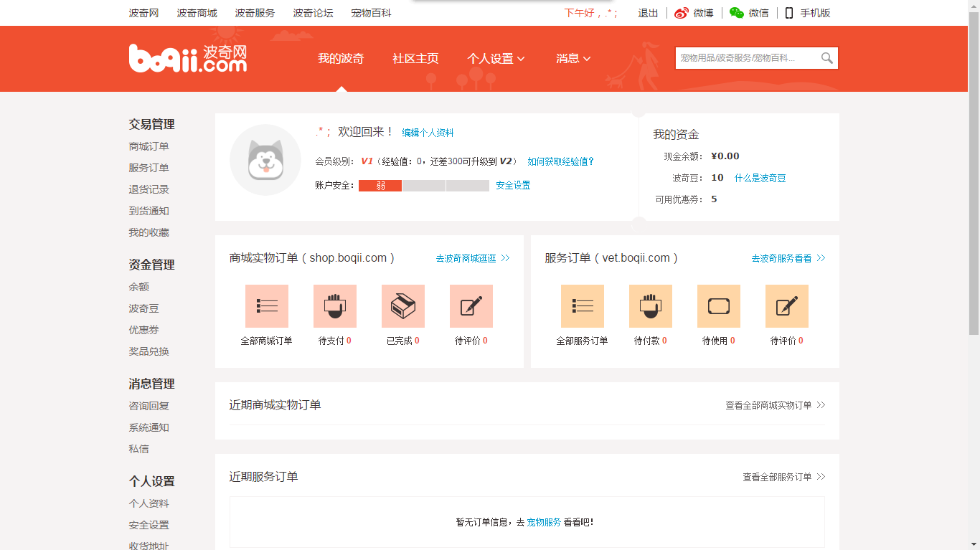Click the 现金余额 ¥0.00 value

tap(725, 156)
